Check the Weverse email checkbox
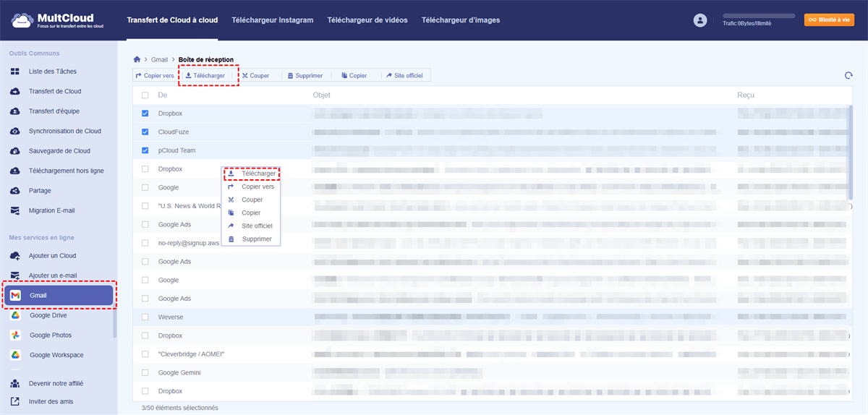The image size is (868, 415). coord(145,317)
